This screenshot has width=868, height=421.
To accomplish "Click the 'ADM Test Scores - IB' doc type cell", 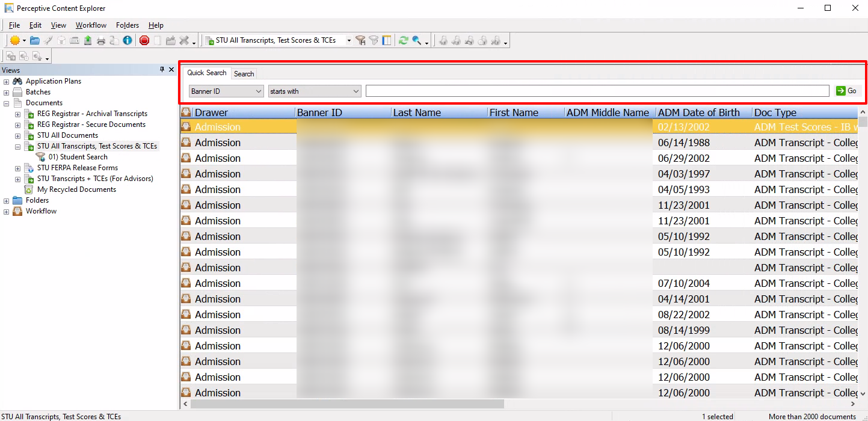I will [806, 127].
